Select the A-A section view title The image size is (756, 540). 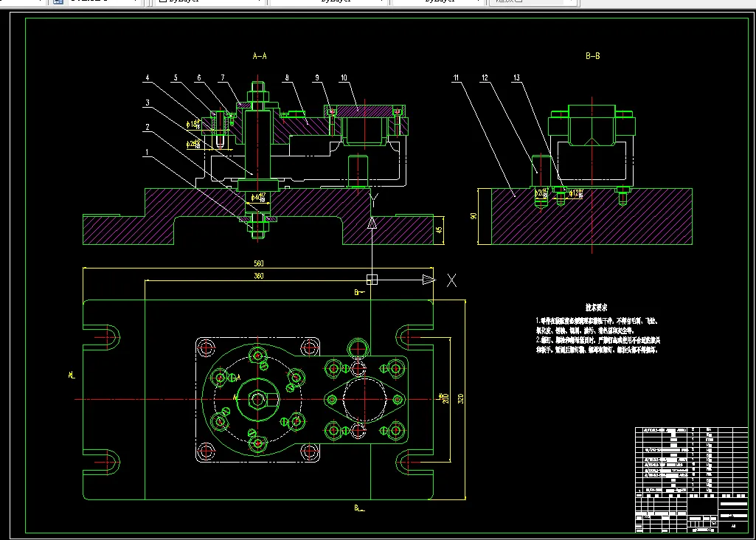tap(260, 56)
